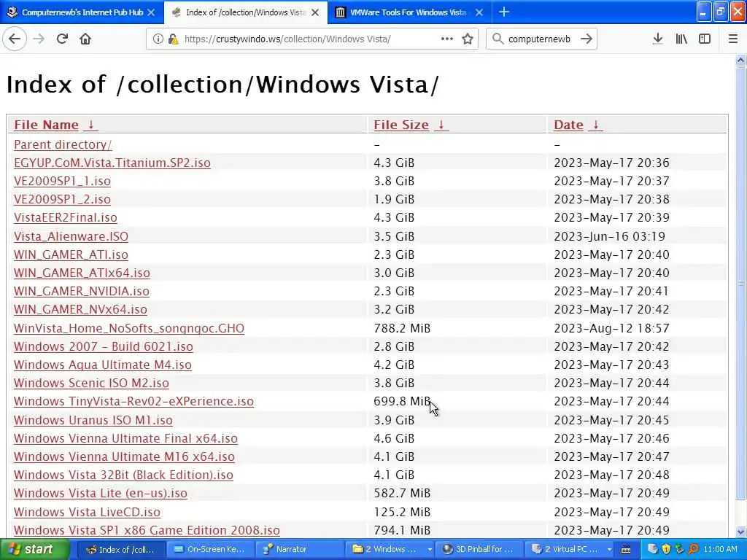
Task: Switch to Computernewb's Internet Pub Hub tab
Action: pos(82,12)
